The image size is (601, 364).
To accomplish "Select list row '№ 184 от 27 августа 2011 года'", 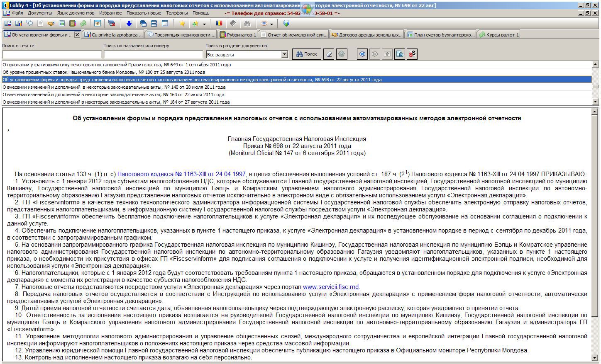I will (297, 102).
